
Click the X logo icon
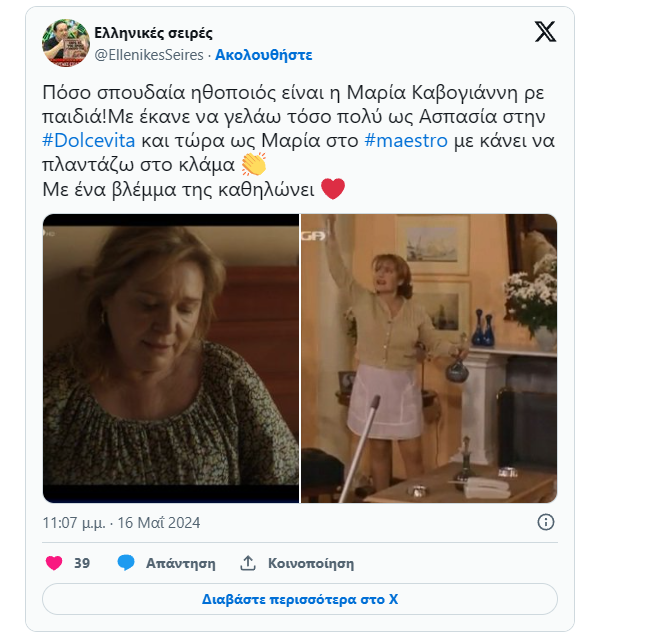[x=545, y=32]
